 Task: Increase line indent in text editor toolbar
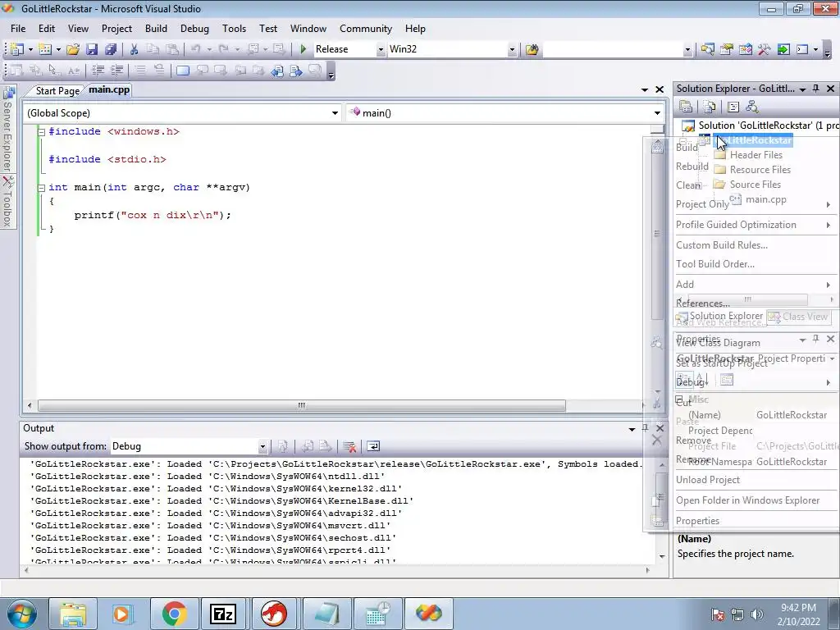coord(116,71)
